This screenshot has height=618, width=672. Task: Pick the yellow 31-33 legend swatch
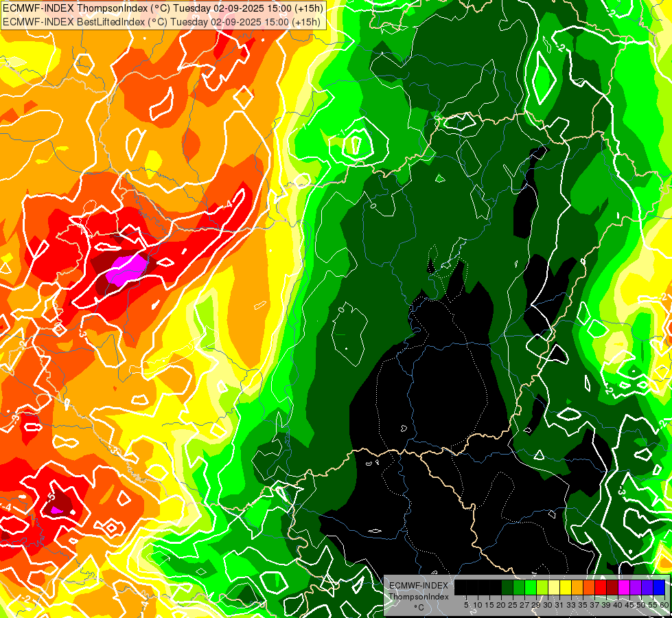566,587
